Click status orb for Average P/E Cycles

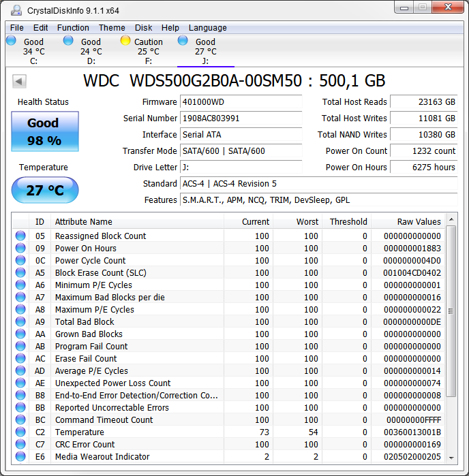(20, 370)
